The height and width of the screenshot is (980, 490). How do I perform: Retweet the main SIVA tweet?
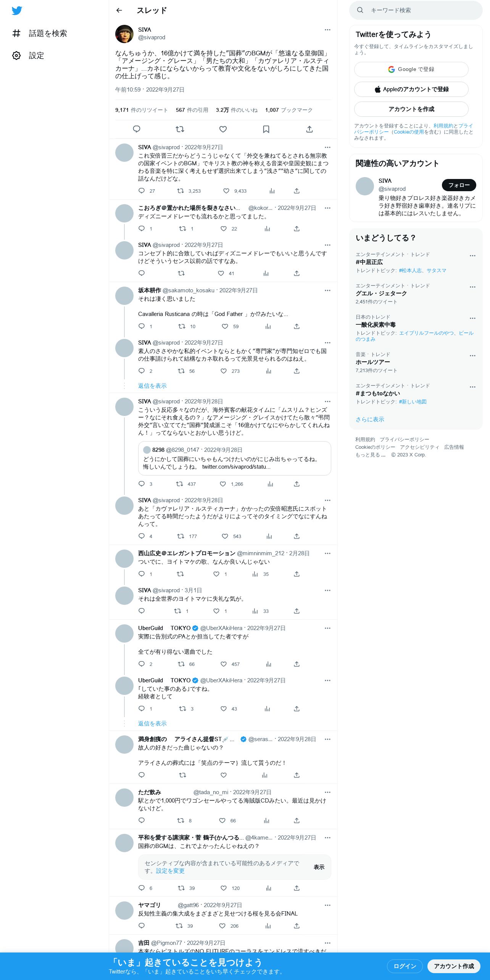(180, 129)
